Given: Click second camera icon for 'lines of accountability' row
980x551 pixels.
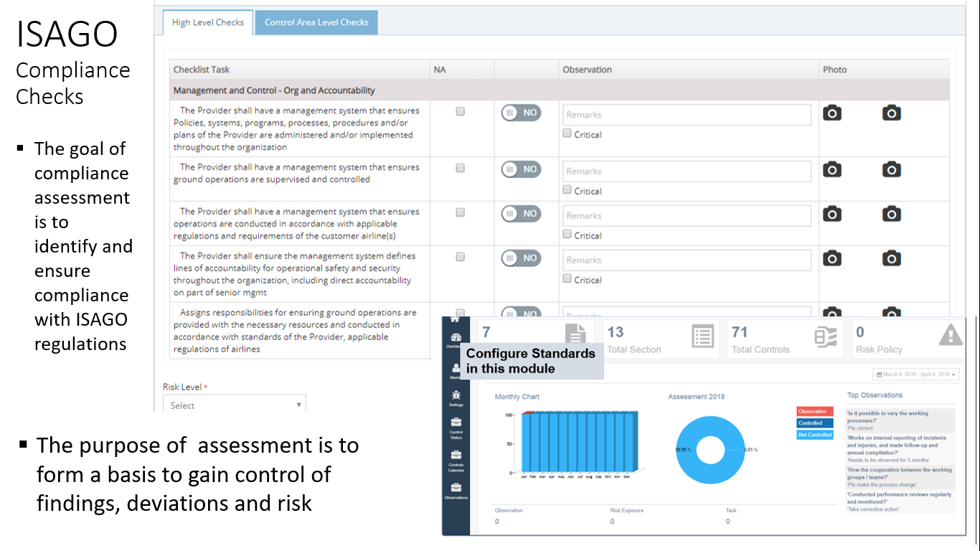Looking at the screenshot, I should tap(892, 258).
